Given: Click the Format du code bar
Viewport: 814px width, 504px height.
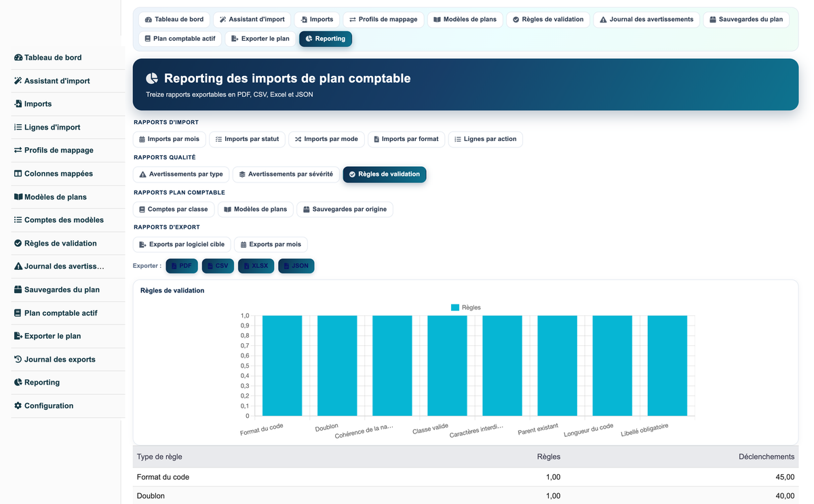Looking at the screenshot, I should [x=282, y=366].
